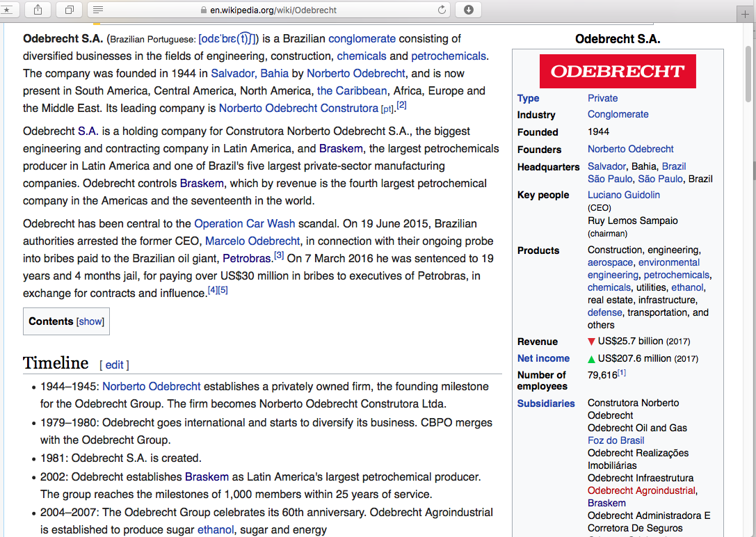The image size is (756, 537).
Task: Click citation reference 3 superscript
Action: tap(279, 255)
